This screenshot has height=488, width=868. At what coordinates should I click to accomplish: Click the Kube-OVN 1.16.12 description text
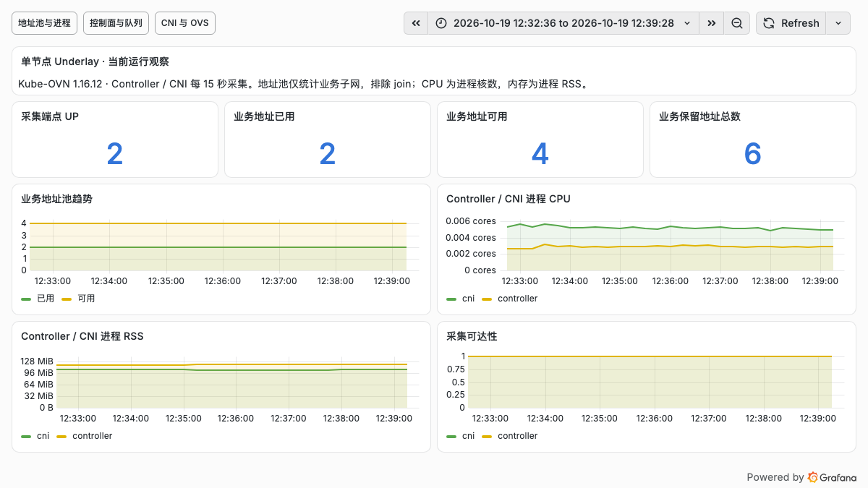[304, 84]
